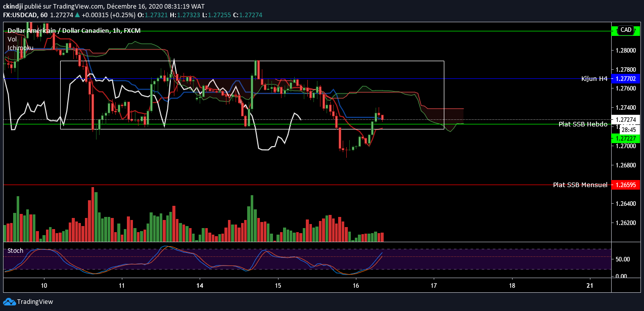Click the green up-arrow price change indicator
The height and width of the screenshot is (311, 644).
click(x=77, y=16)
